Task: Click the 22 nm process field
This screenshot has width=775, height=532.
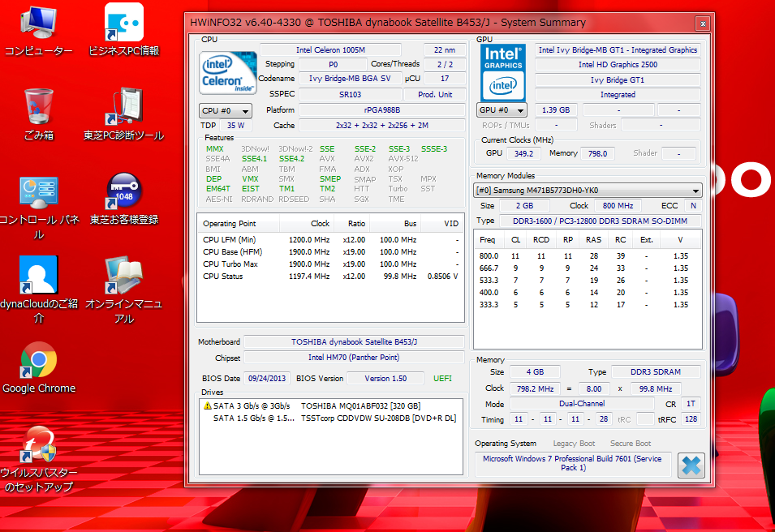Action: [x=445, y=50]
